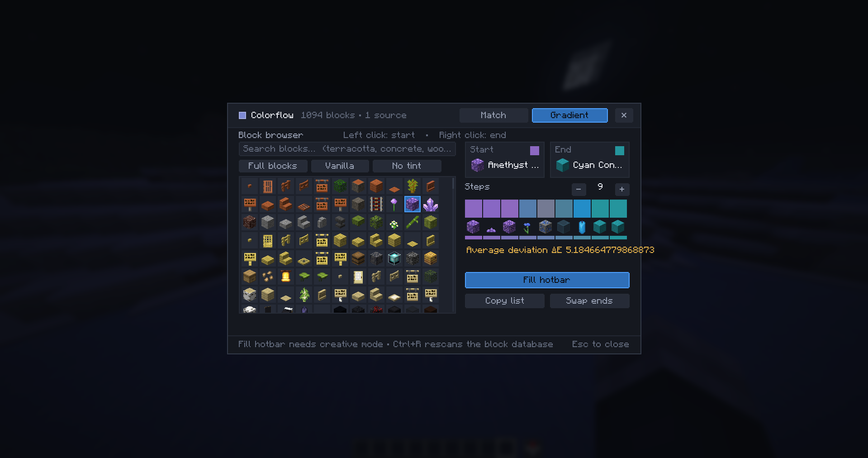Screen dimensions: 868x458
Task: Click the search blocks input field
Action: point(347,149)
